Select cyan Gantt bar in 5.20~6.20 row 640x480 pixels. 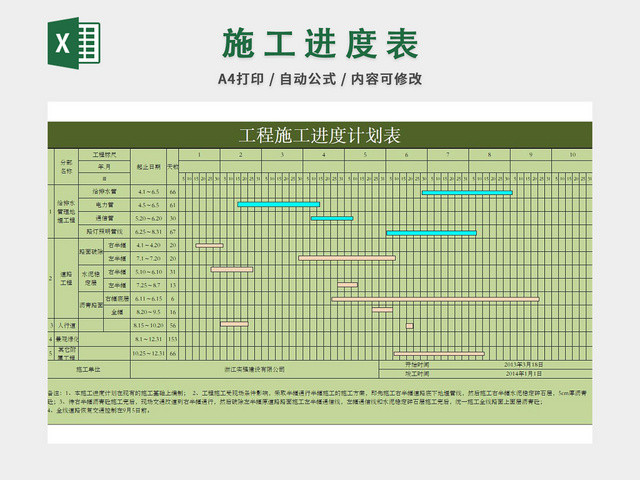click(x=332, y=218)
